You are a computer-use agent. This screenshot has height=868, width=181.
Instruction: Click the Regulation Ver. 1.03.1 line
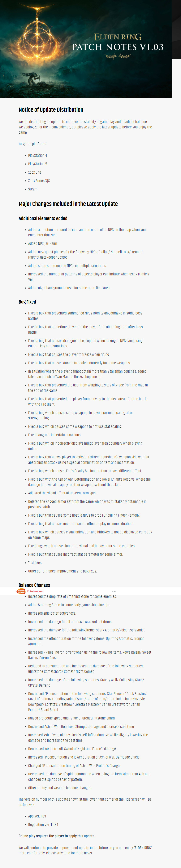(43, 825)
